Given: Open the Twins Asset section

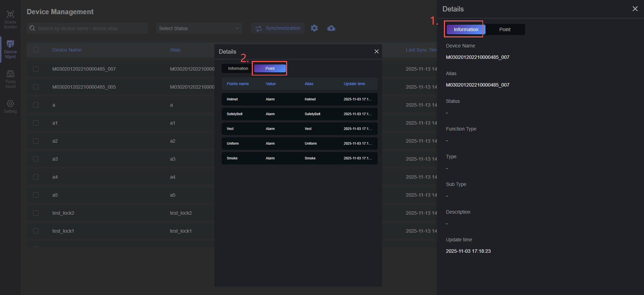Looking at the screenshot, I should (x=10, y=79).
